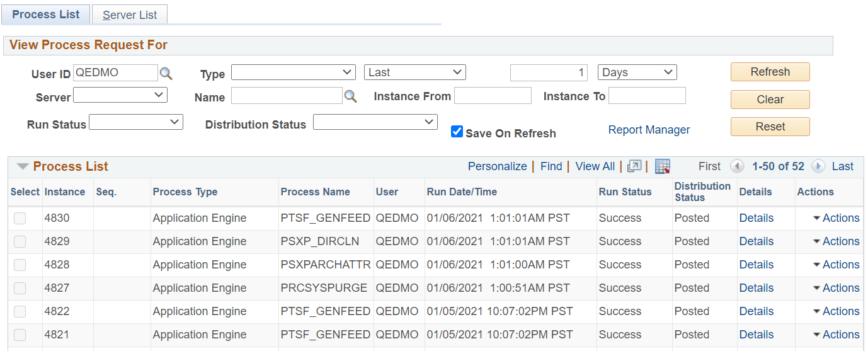Click the Name lookup magnifier icon
Viewport: 868px width, 351px height.
350,96
